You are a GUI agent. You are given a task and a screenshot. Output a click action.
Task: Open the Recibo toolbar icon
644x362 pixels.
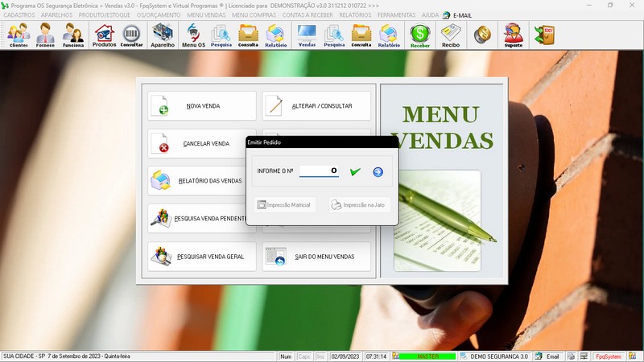(x=451, y=35)
